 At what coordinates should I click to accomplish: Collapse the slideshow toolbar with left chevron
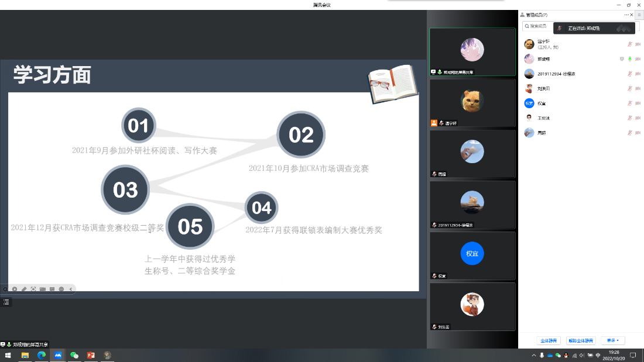pyautogui.click(x=71, y=289)
